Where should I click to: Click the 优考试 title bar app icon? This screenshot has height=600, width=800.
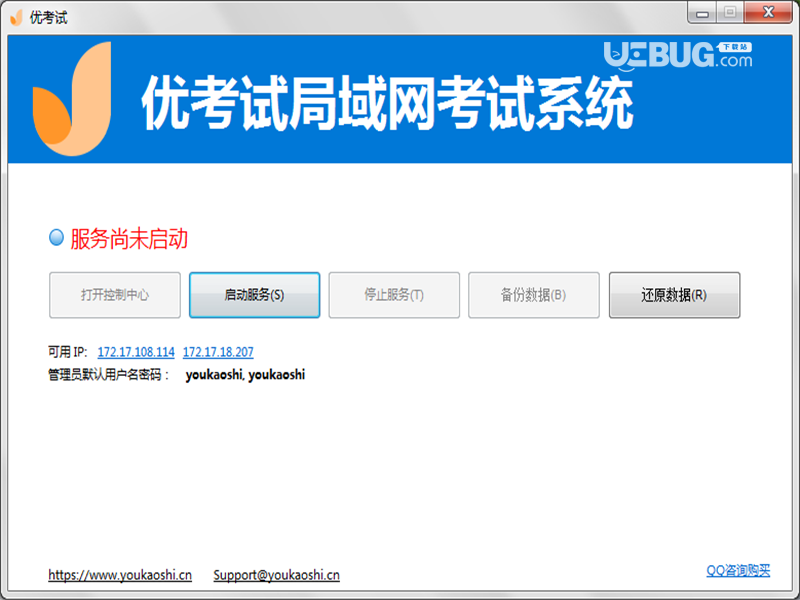click(17, 17)
